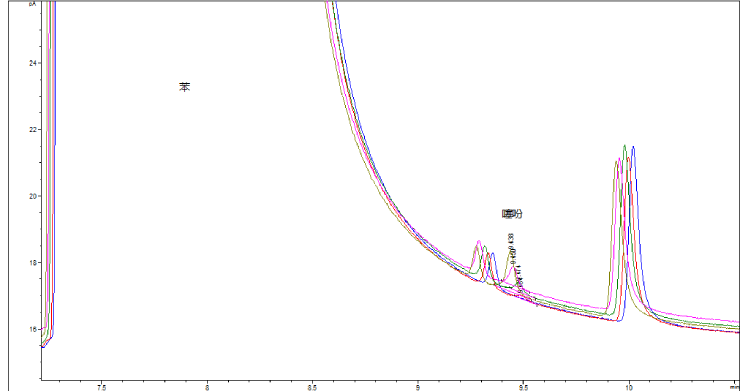The image size is (749, 391).
Task: Click the 7.5 tick label on x-axis
Action: (x=101, y=388)
